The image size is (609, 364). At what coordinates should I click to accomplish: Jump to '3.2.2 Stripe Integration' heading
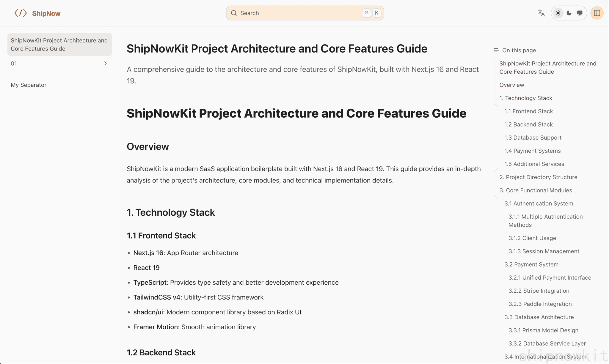coord(539,291)
